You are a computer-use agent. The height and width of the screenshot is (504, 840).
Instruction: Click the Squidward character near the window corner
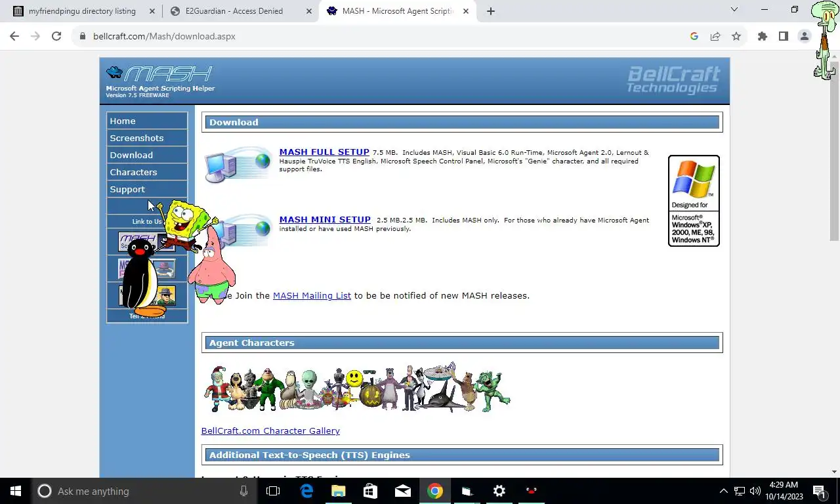click(x=824, y=39)
